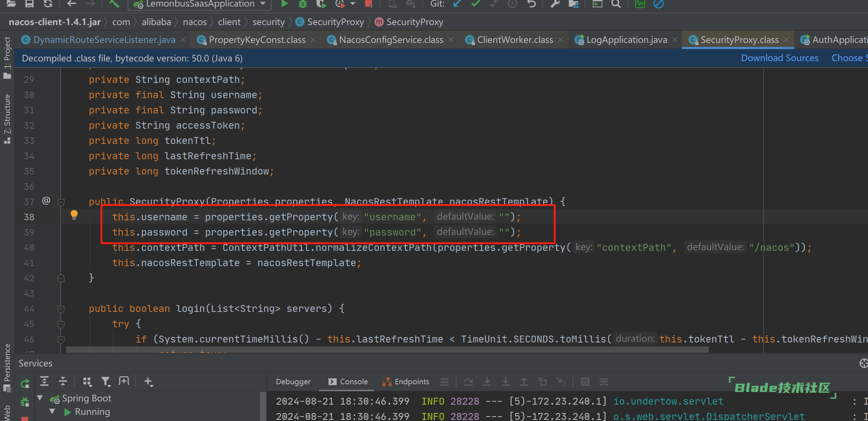Viewport: 868px width, 421px height.
Task: Click the Console tab in Services
Action: point(348,382)
